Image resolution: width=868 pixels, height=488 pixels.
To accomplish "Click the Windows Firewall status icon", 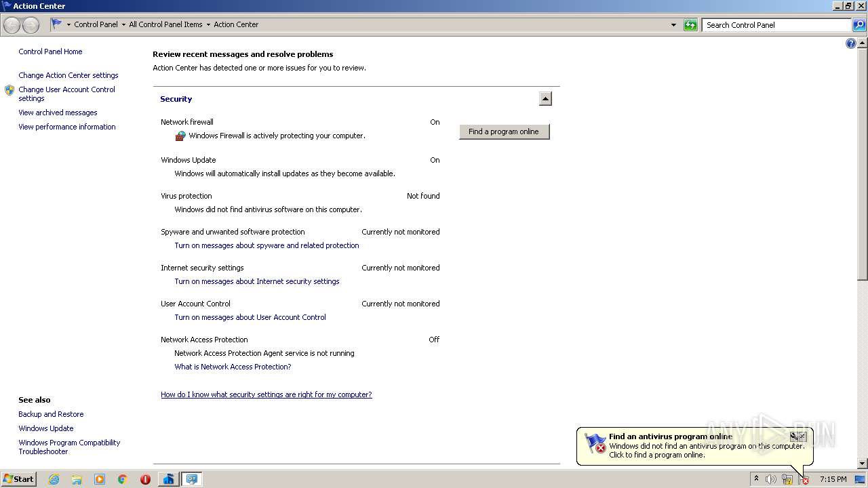I will coord(180,136).
